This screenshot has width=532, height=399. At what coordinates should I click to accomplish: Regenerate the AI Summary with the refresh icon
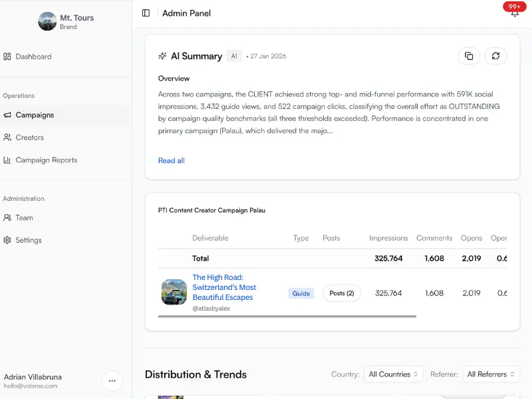(x=495, y=56)
